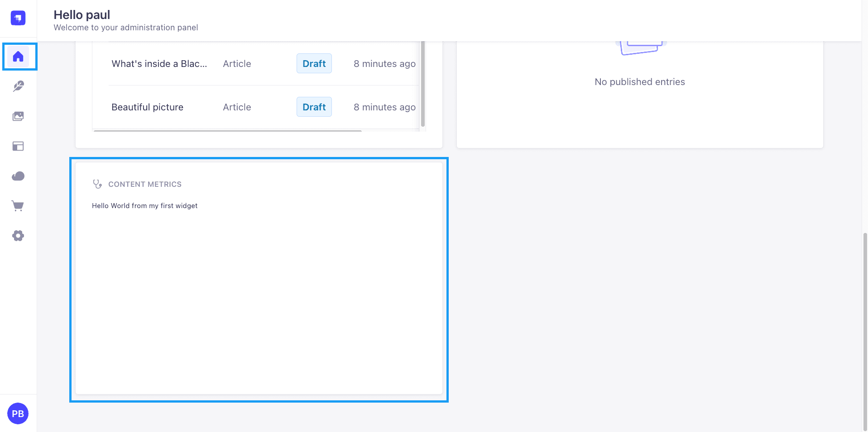The height and width of the screenshot is (432, 868).
Task: Click the entries list vertical scrollbar
Action: [423, 84]
